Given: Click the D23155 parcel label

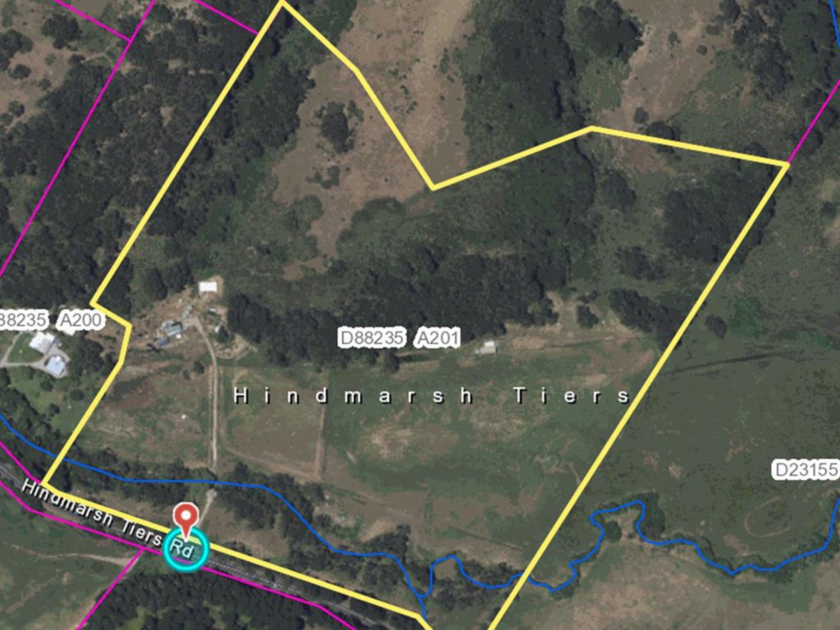Looking at the screenshot, I should pyautogui.click(x=806, y=470).
